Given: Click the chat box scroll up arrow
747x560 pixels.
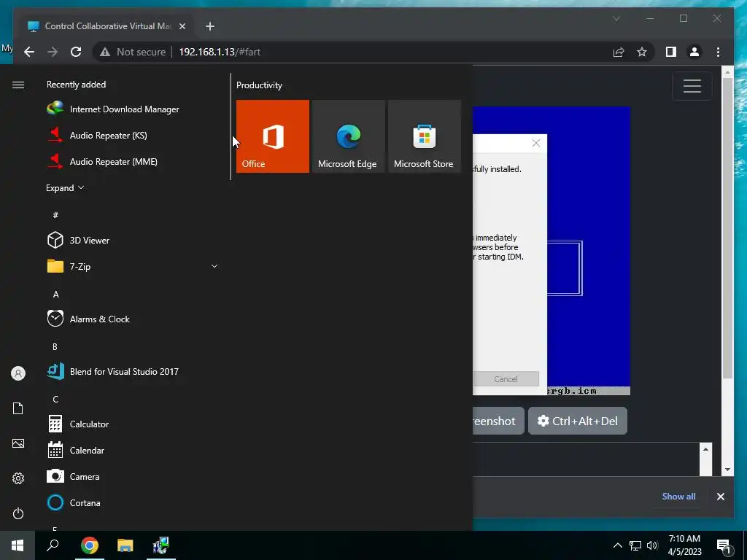Looking at the screenshot, I should [x=705, y=449].
